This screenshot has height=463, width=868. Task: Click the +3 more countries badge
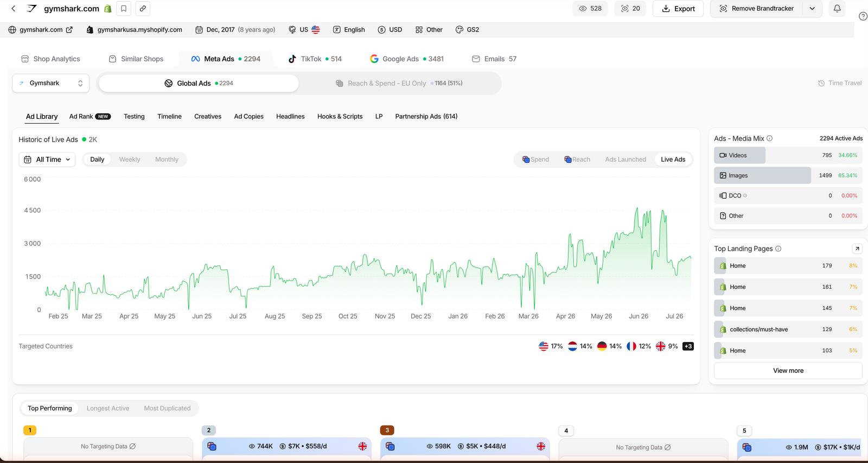(688, 346)
